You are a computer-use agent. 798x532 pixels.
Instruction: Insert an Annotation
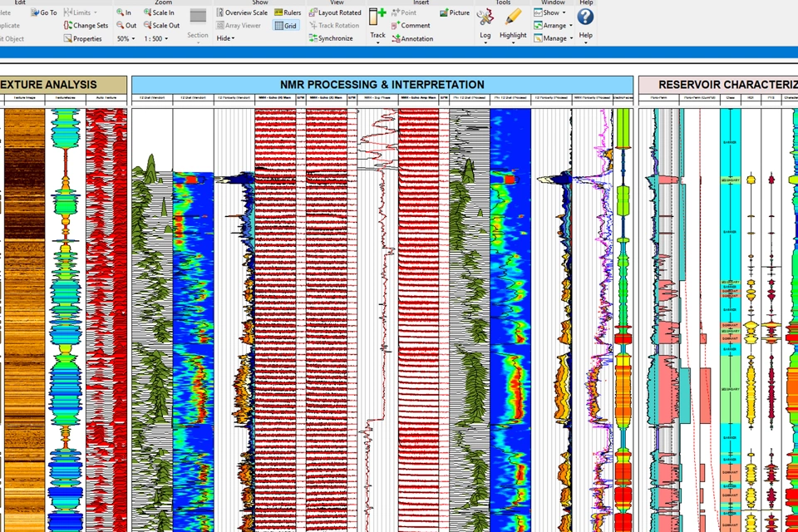coord(413,38)
